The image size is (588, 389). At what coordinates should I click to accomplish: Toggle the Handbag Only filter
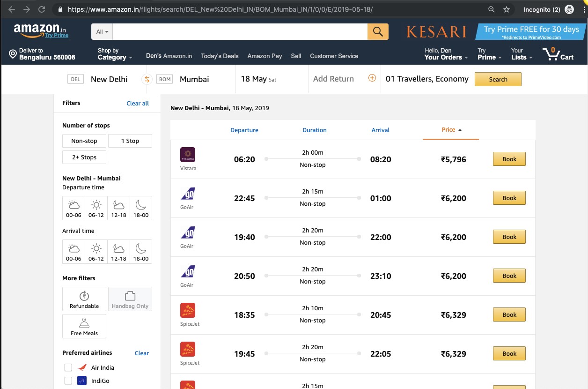(130, 299)
